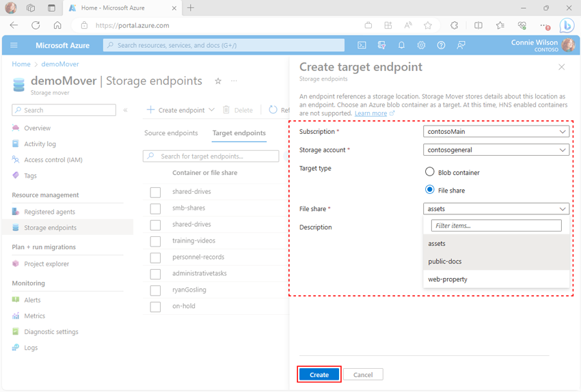Collapse the left navigation pane
581x392 pixels.
pyautogui.click(x=126, y=110)
